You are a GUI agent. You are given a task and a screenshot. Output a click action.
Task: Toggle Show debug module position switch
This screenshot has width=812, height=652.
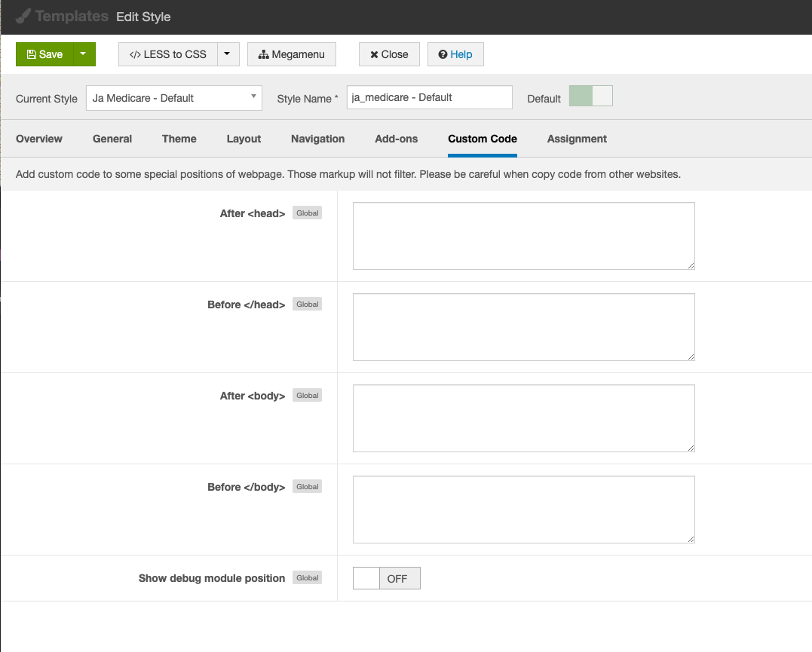[x=386, y=578]
